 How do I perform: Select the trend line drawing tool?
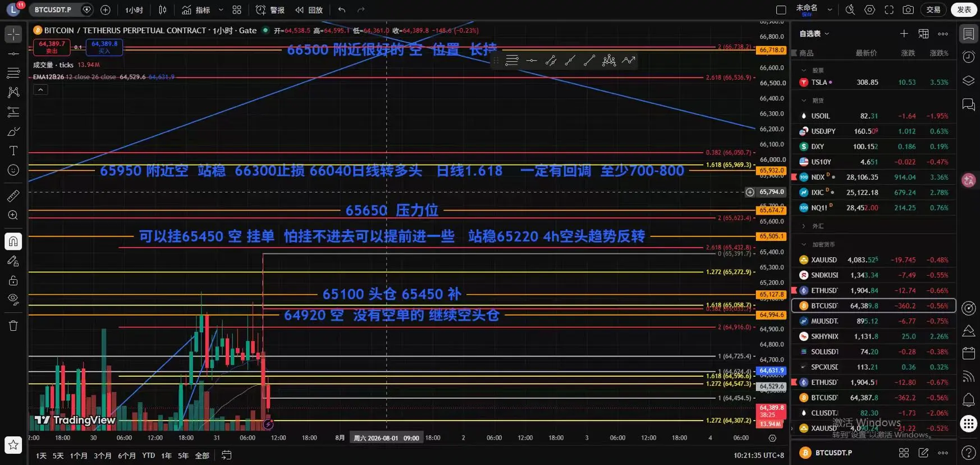coord(13,54)
